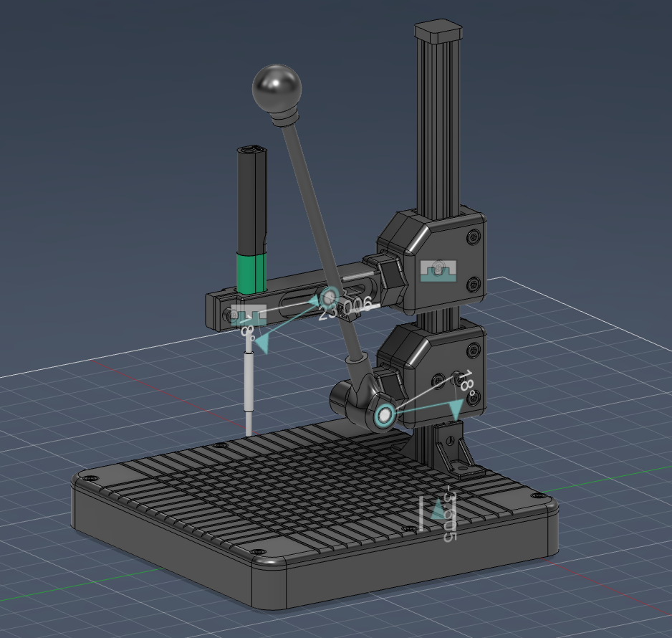This screenshot has width=672, height=638.
Task: Click the teal revolute joint ring on the horizontal arm
Action: [330, 296]
